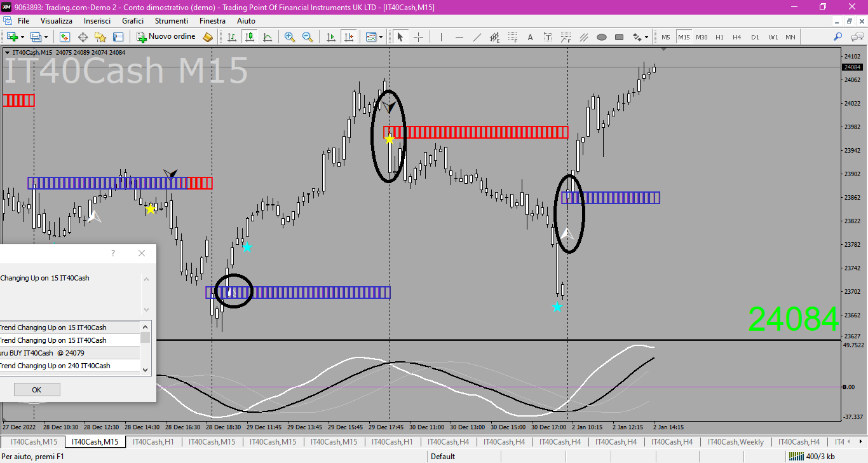Screen dimensions: 868x463
Task: Open the arrows and symbols tool
Action: click(637, 37)
